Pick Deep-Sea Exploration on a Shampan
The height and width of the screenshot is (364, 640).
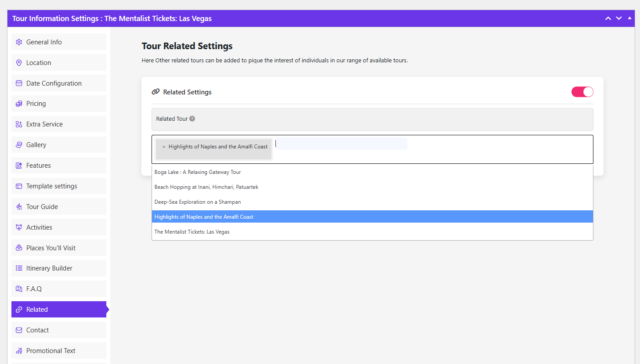pos(198,202)
